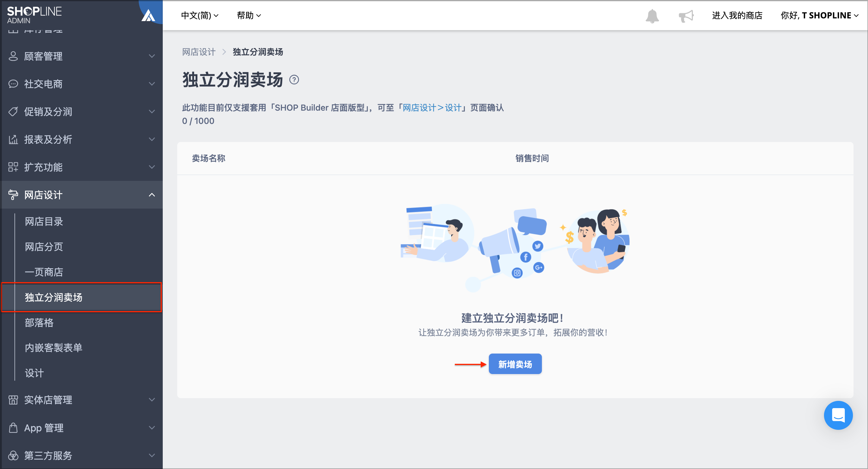The image size is (868, 469).
Task: Open the announcements megaphone icon
Action: (x=686, y=16)
